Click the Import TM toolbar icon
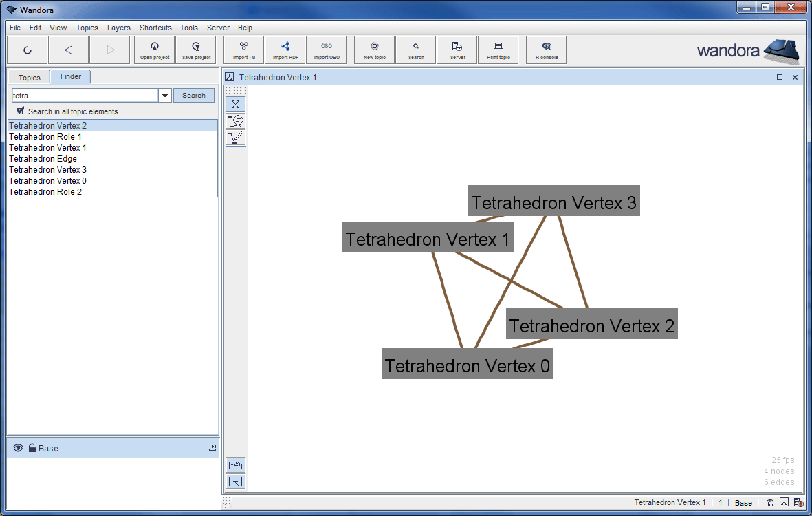Screen dimensions: 812x516 [x=243, y=50]
